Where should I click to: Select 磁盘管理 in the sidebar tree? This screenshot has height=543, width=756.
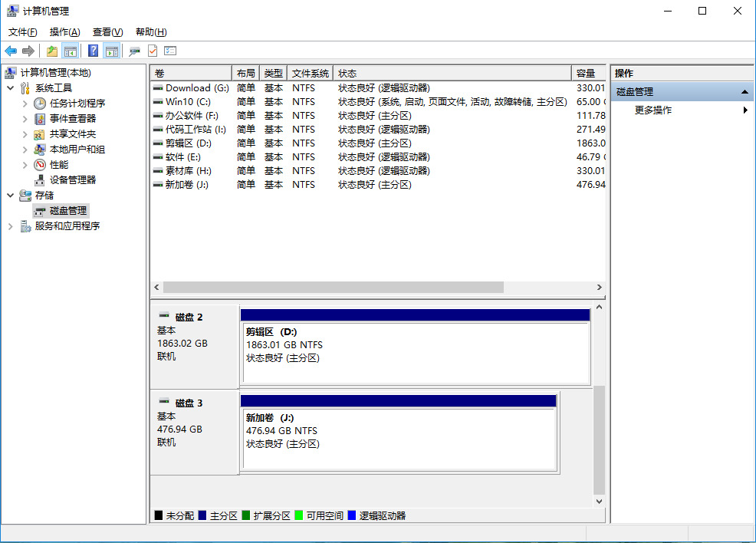click(x=68, y=210)
